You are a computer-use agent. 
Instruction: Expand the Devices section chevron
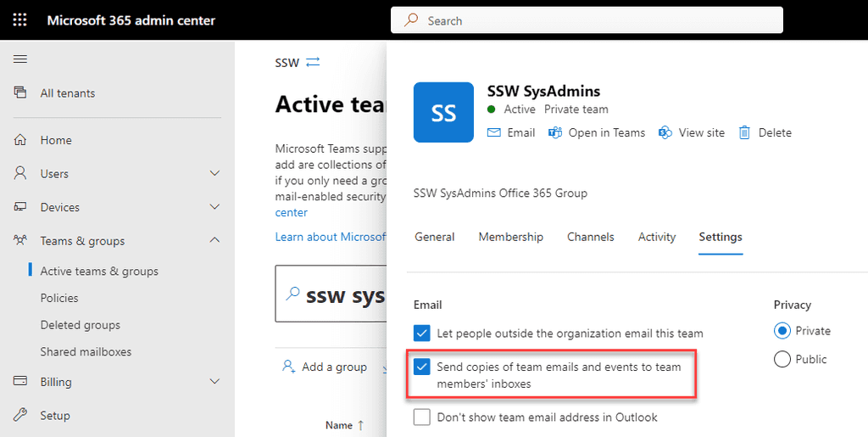(x=214, y=207)
